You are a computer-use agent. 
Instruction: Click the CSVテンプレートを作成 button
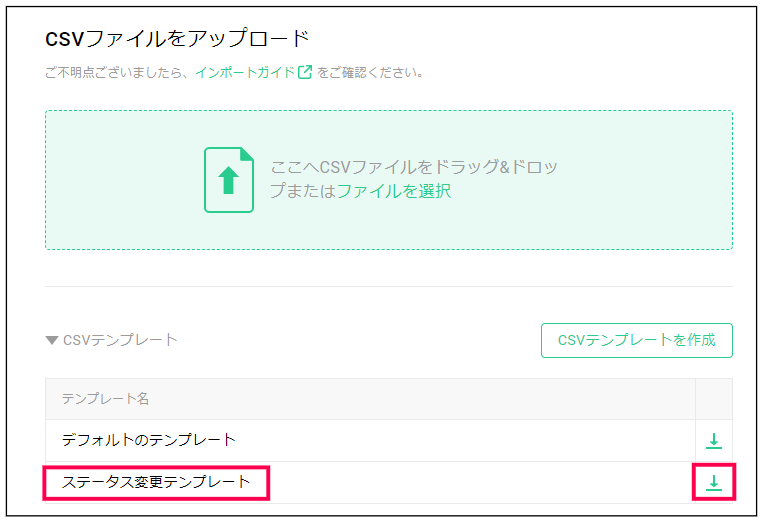click(636, 340)
